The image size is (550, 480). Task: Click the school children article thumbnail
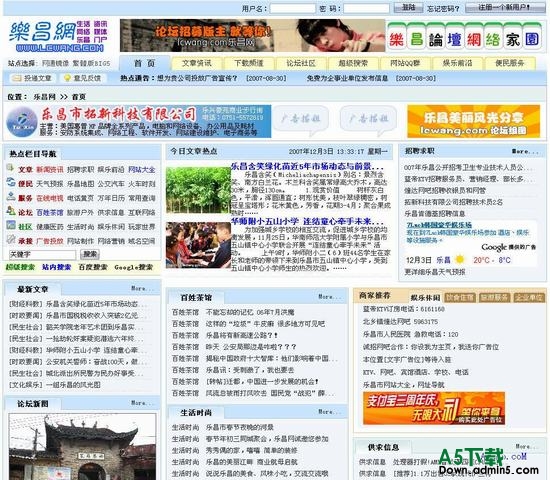(198, 245)
